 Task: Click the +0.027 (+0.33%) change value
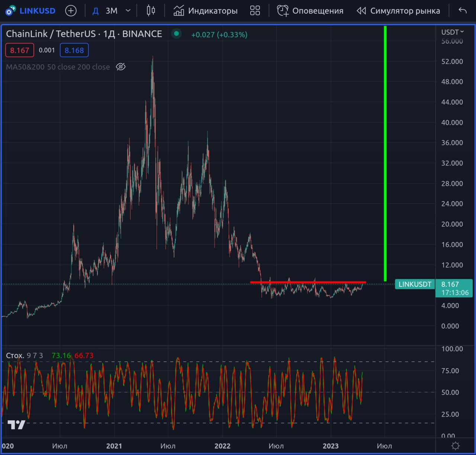(219, 35)
